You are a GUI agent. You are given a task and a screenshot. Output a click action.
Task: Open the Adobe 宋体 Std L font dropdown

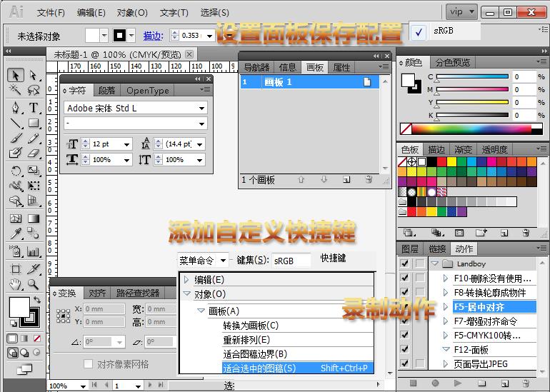tap(201, 109)
